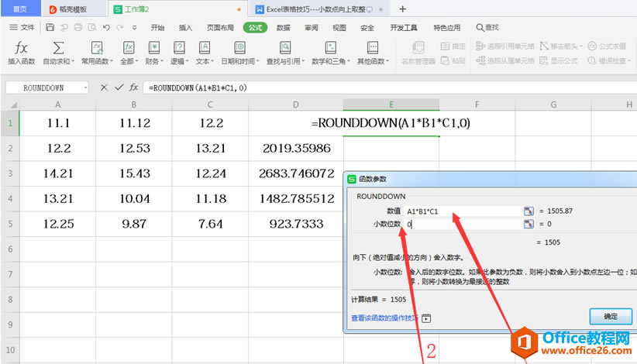The height and width of the screenshot is (364, 637).
Task: Click the Undo arrow icon
Action: pyautogui.click(x=106, y=27)
